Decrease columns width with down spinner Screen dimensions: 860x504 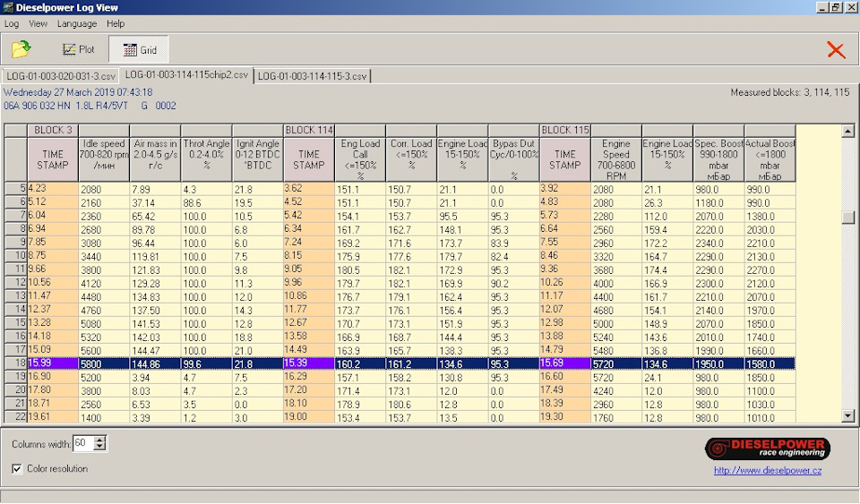99,447
